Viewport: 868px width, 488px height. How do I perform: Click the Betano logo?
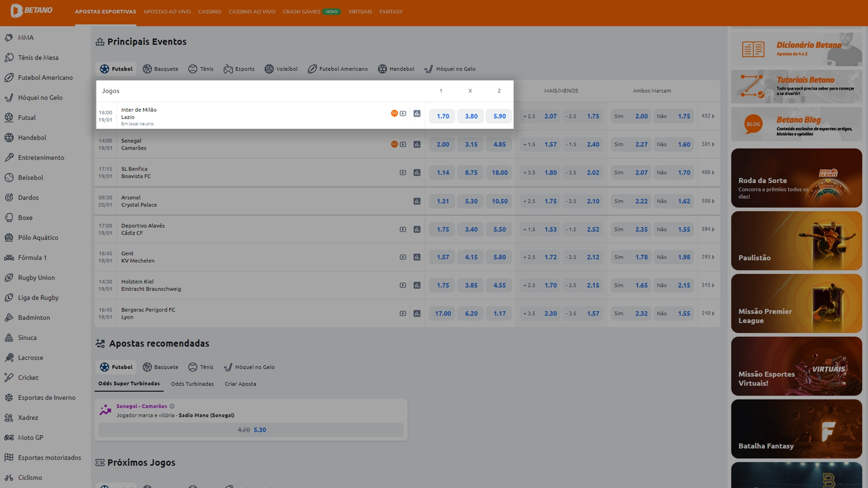tap(32, 10)
